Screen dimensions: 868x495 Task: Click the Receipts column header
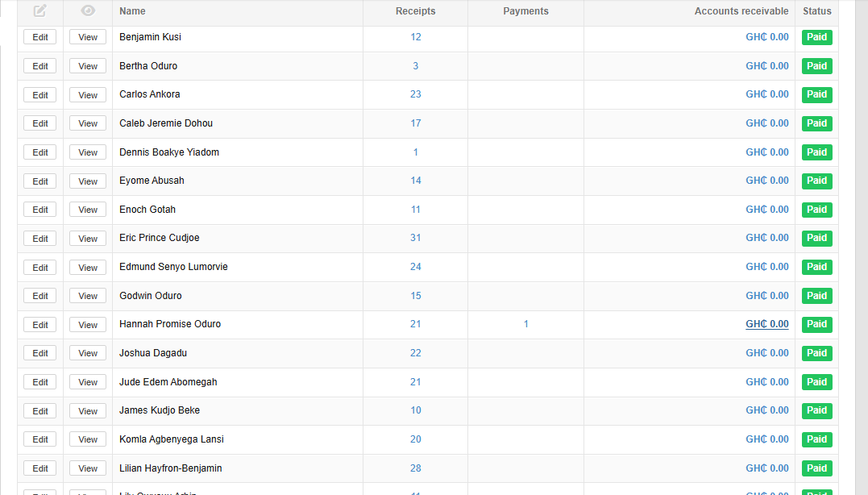coord(415,11)
